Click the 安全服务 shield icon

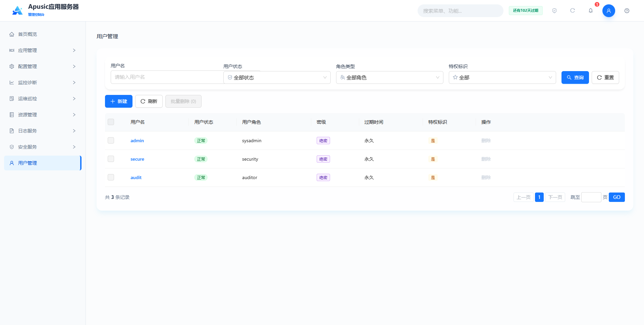(12, 147)
